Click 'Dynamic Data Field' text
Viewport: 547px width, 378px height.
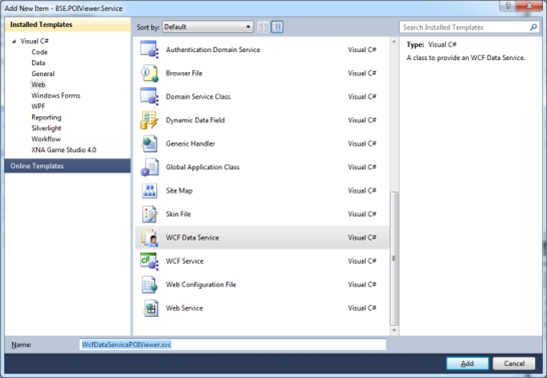tap(195, 120)
